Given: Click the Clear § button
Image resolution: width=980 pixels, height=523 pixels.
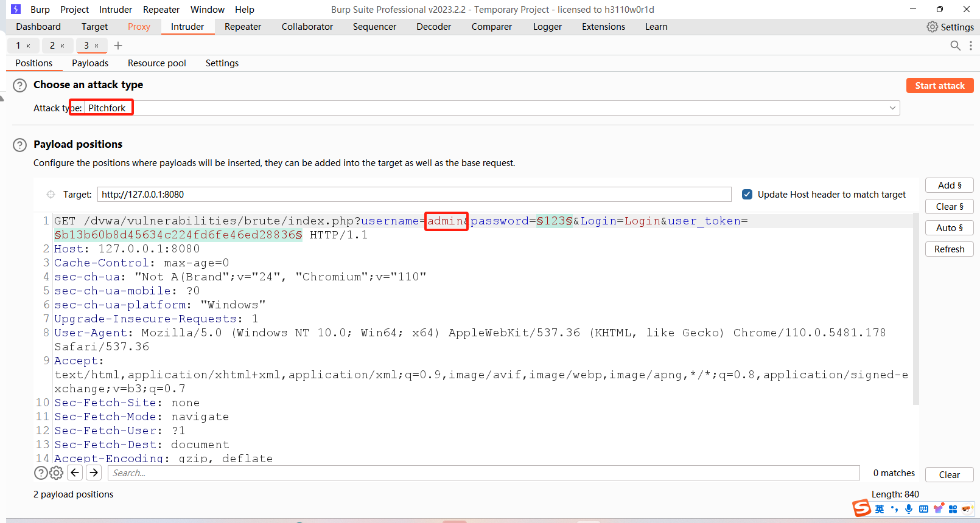Looking at the screenshot, I should (950, 207).
